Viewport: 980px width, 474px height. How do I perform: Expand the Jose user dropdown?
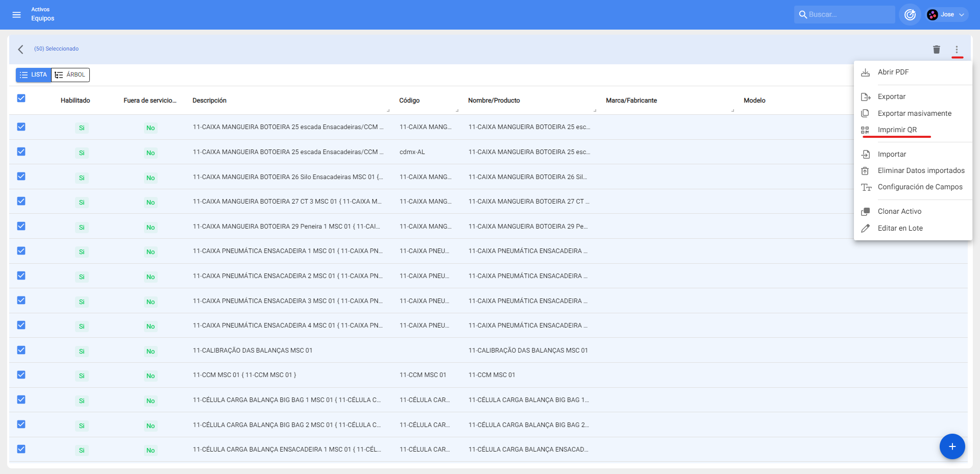pos(947,15)
